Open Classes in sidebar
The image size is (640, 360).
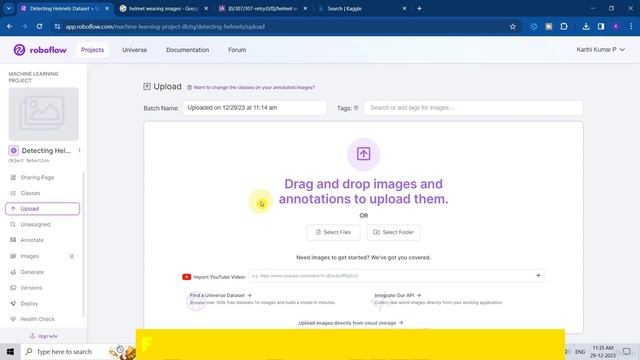(x=30, y=193)
